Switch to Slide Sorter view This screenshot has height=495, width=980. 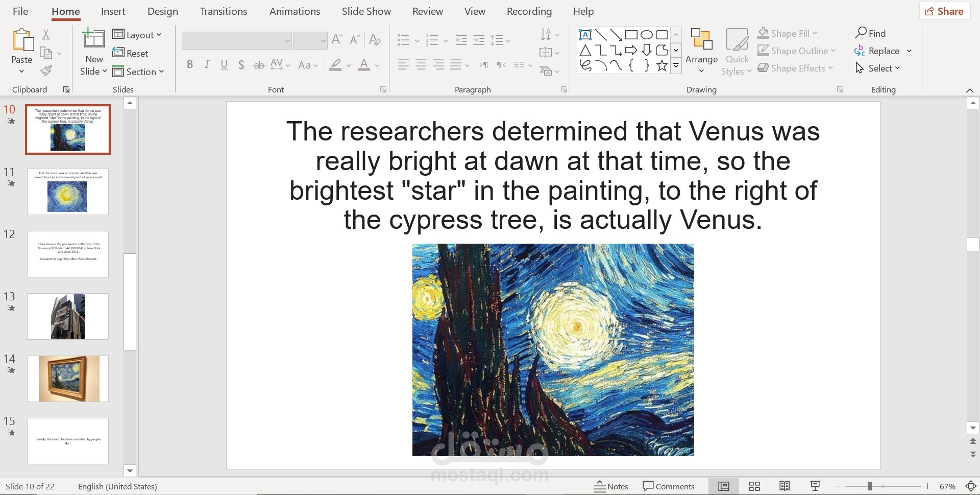(x=754, y=486)
